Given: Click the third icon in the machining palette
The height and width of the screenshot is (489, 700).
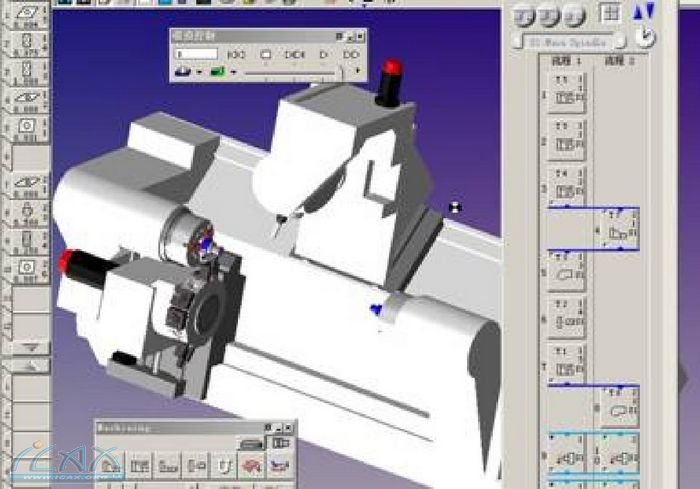Looking at the screenshot, I should [168, 465].
